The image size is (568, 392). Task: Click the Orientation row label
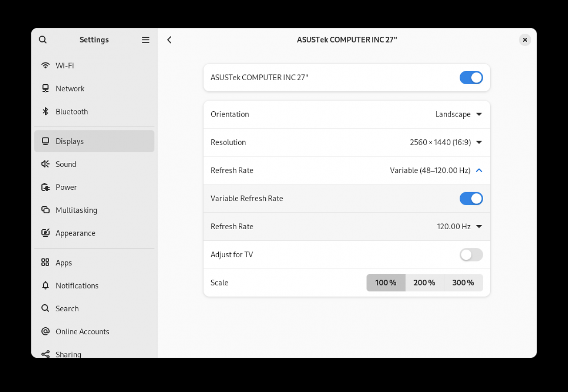[230, 114]
